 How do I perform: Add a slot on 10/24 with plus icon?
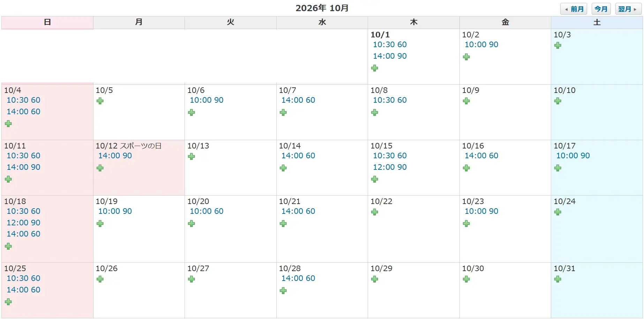tap(557, 212)
